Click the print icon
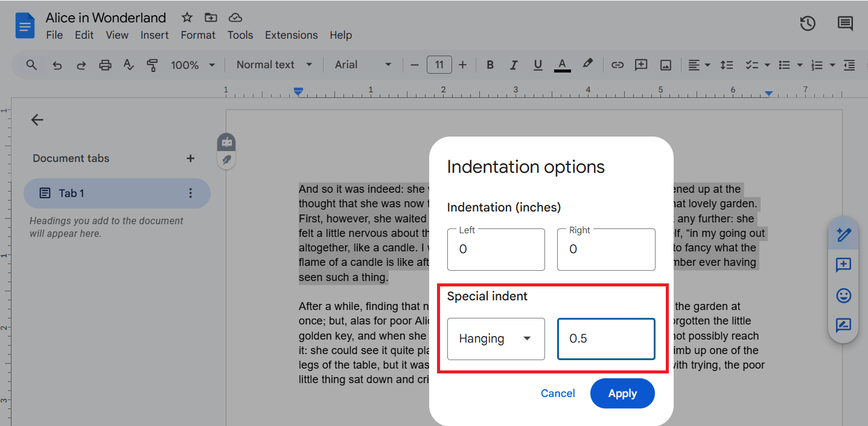The image size is (868, 426). [x=105, y=65]
